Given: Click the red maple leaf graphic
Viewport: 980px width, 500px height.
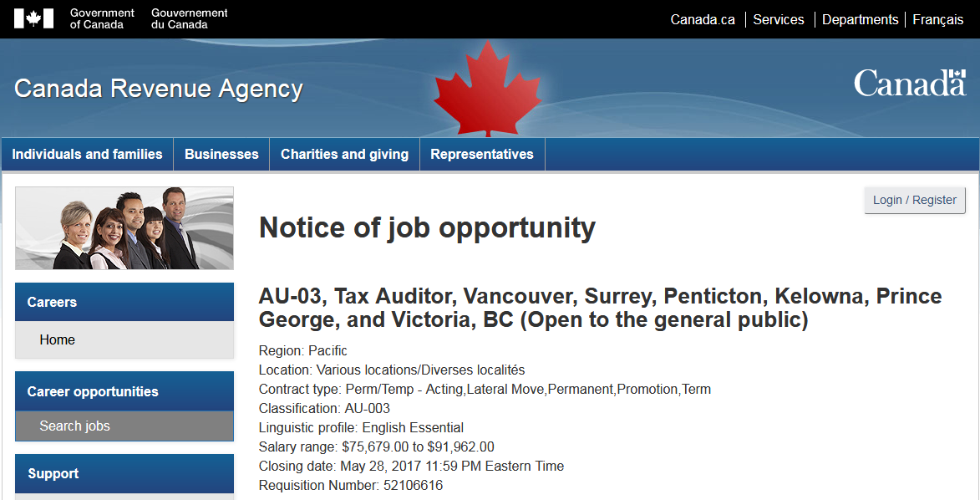Looking at the screenshot, I should [488, 88].
